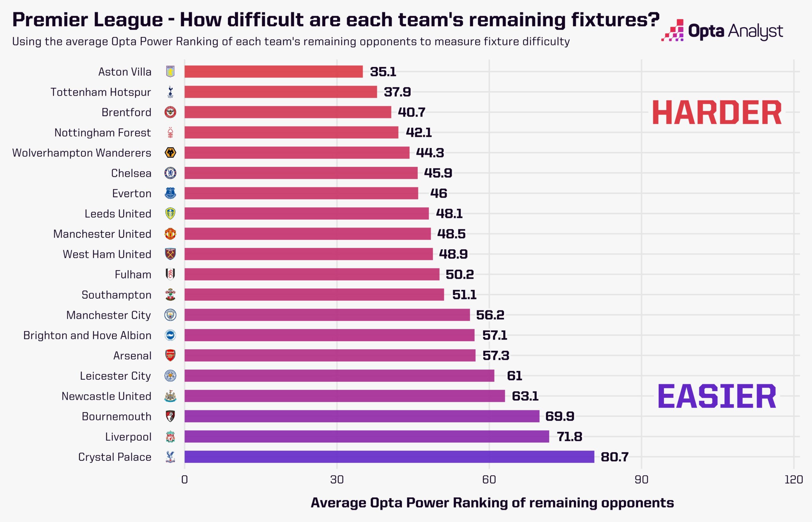Click the EASIER annotation text

tap(717, 397)
